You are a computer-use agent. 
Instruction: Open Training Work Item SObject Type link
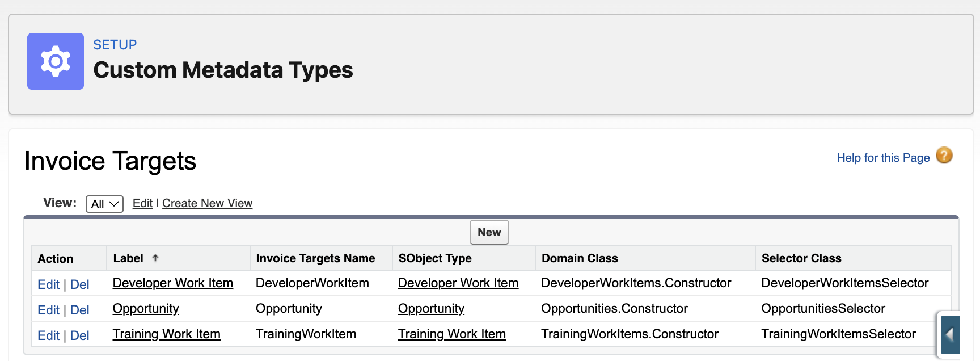pyautogui.click(x=451, y=334)
